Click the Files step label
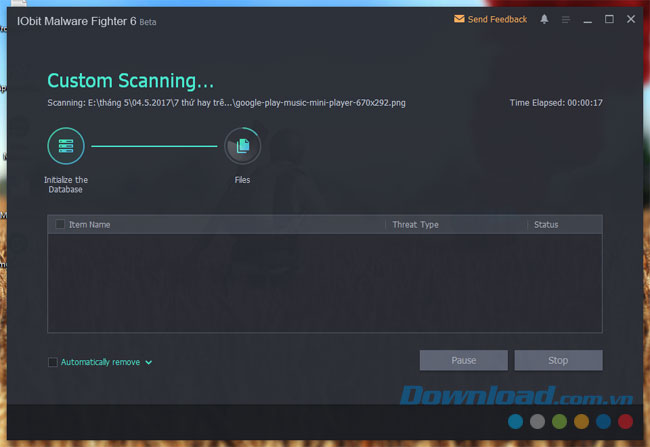 (x=243, y=180)
